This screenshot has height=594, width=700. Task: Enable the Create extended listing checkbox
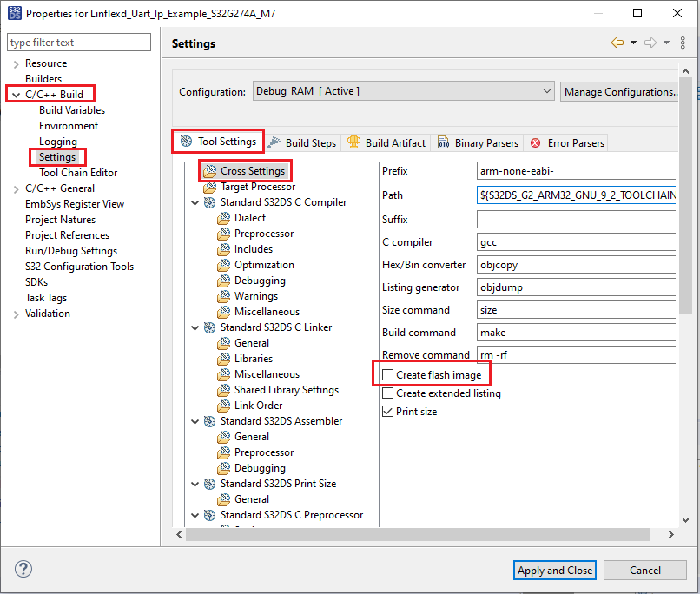click(388, 393)
